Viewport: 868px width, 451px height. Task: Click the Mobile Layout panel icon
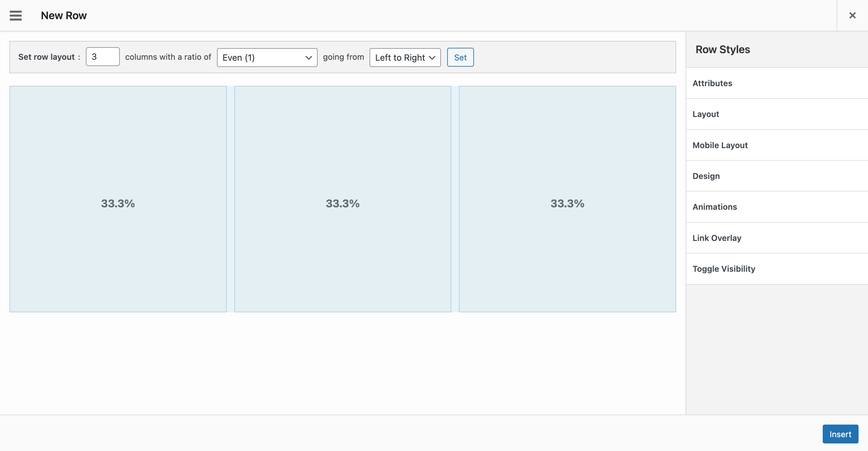[720, 145]
